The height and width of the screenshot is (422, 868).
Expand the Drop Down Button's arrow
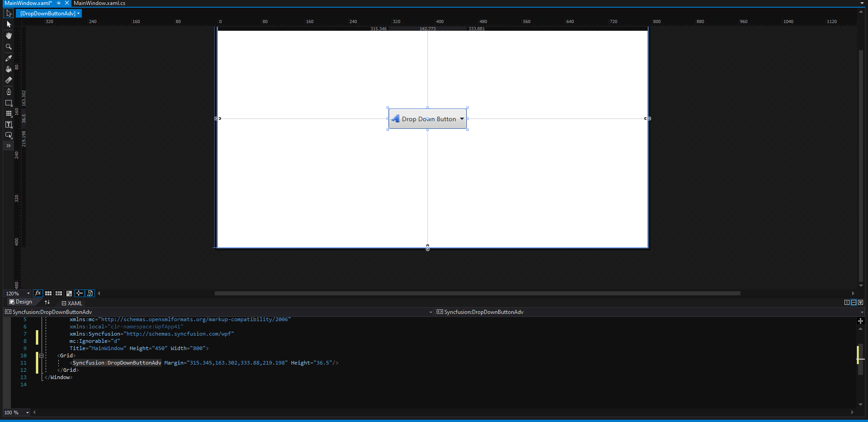462,119
